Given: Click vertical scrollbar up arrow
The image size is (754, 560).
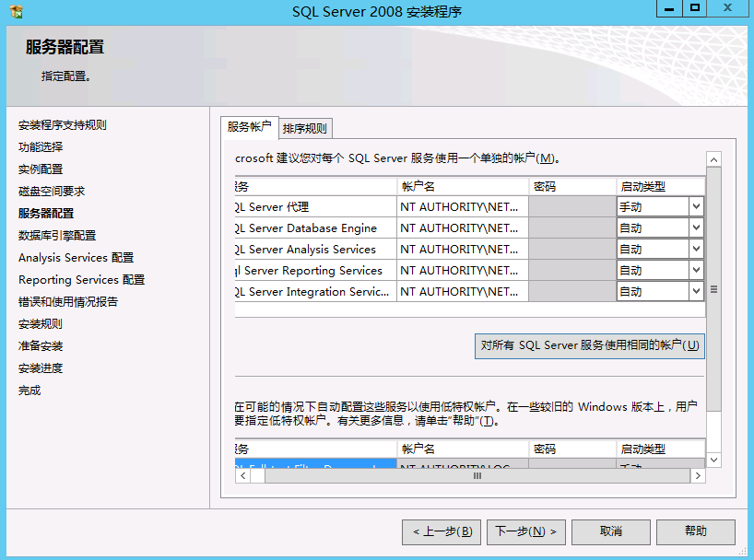Looking at the screenshot, I should 713,159.
